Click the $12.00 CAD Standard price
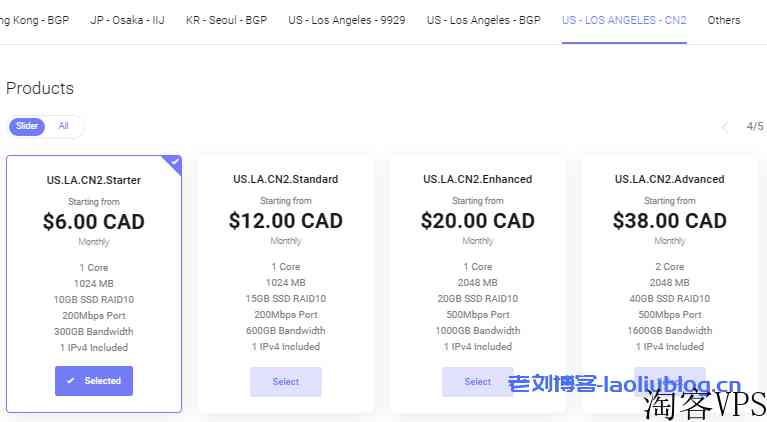 point(285,221)
